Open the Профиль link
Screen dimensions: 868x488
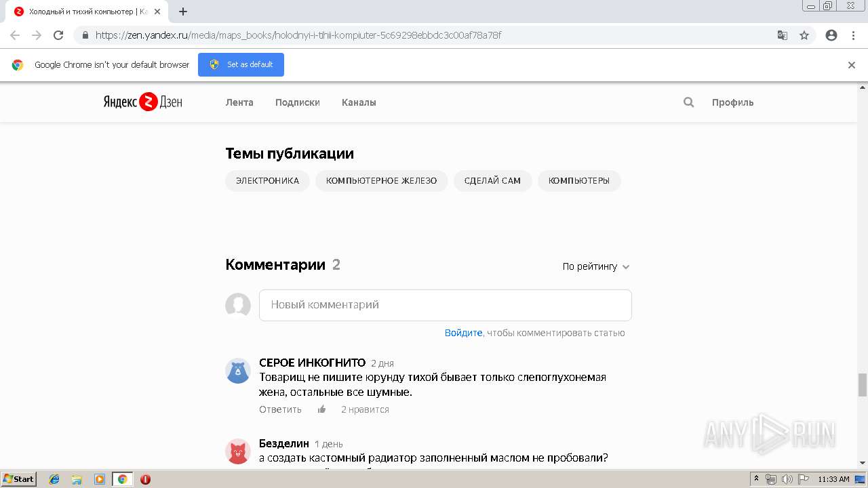click(732, 102)
